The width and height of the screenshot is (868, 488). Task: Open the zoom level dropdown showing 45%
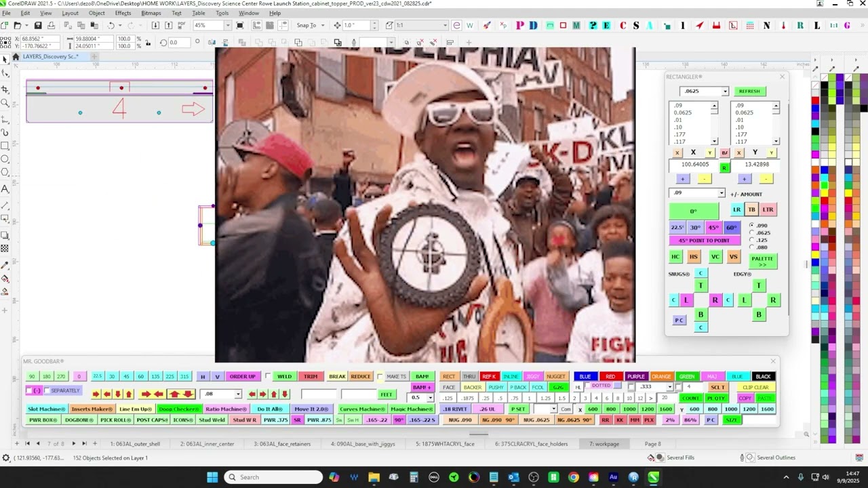point(227,26)
